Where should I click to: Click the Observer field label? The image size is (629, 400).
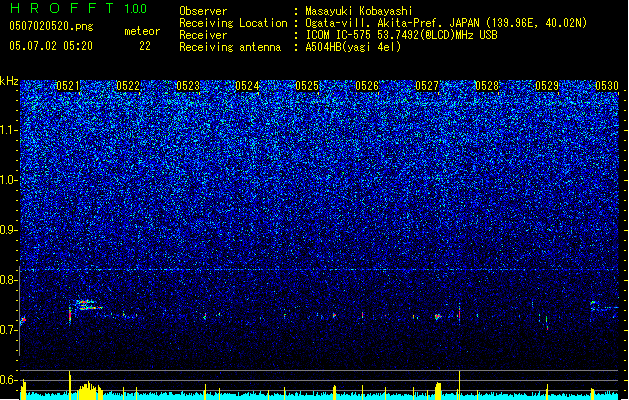[203, 11]
